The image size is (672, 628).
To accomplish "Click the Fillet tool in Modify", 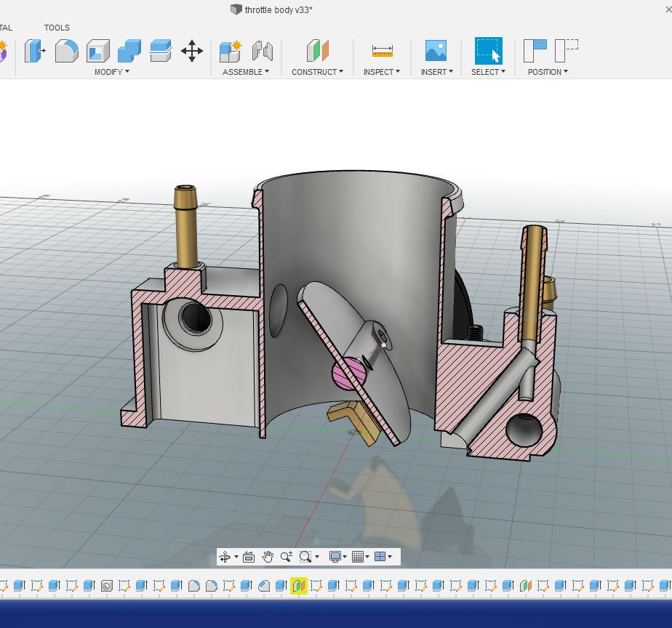I will pos(66,51).
